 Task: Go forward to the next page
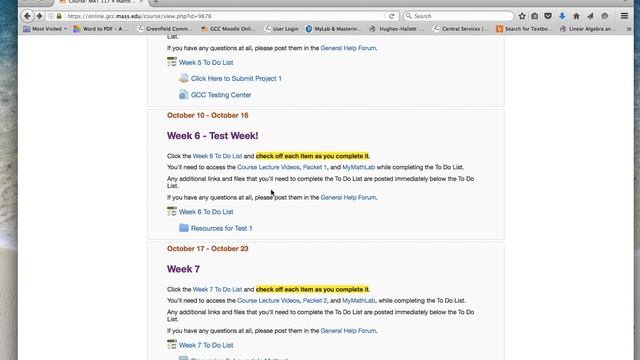click(x=39, y=16)
